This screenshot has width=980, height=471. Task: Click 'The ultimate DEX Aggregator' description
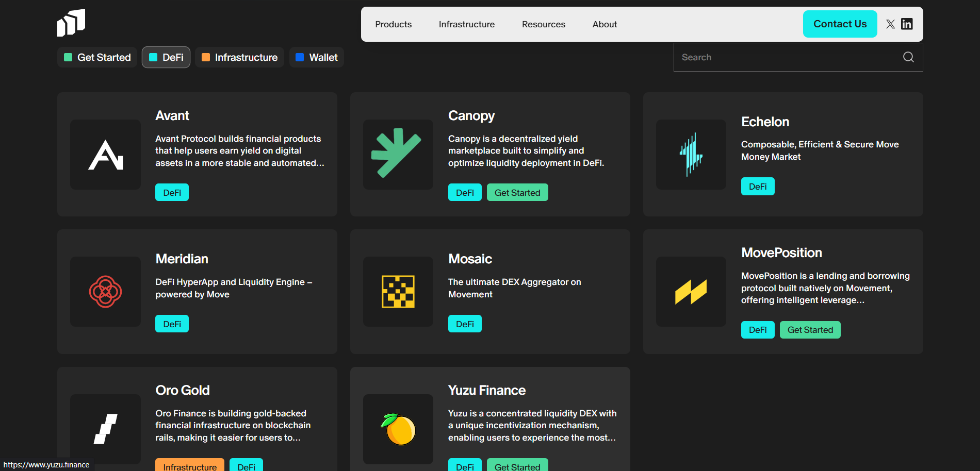coord(514,288)
